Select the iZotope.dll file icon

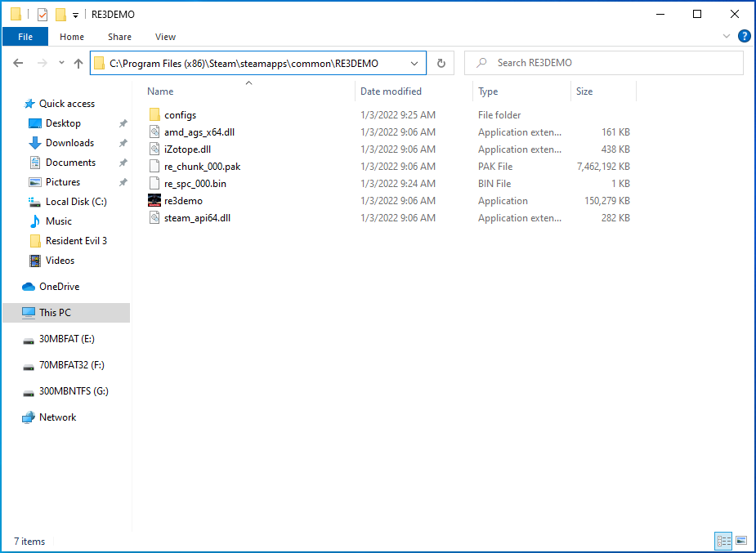click(154, 149)
